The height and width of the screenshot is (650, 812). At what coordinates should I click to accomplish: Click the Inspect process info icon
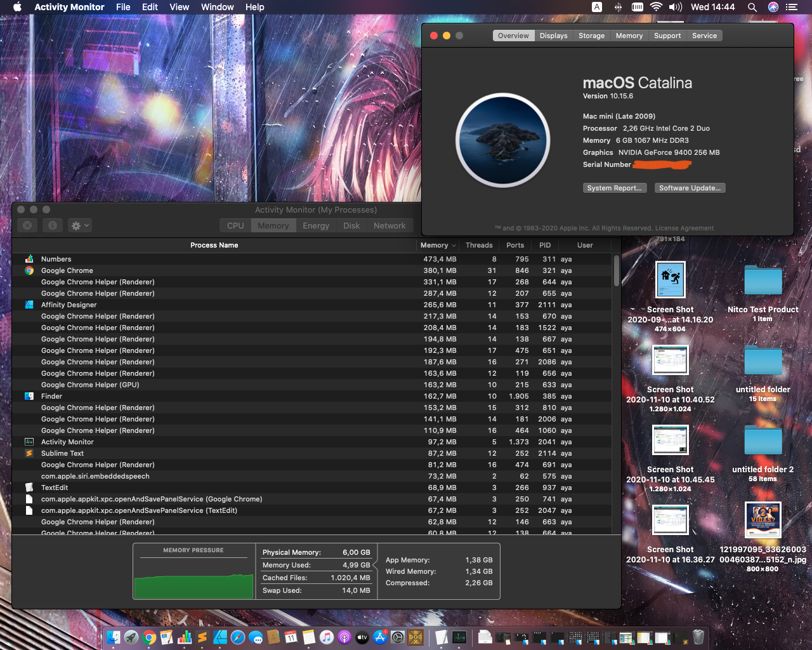pyautogui.click(x=53, y=225)
